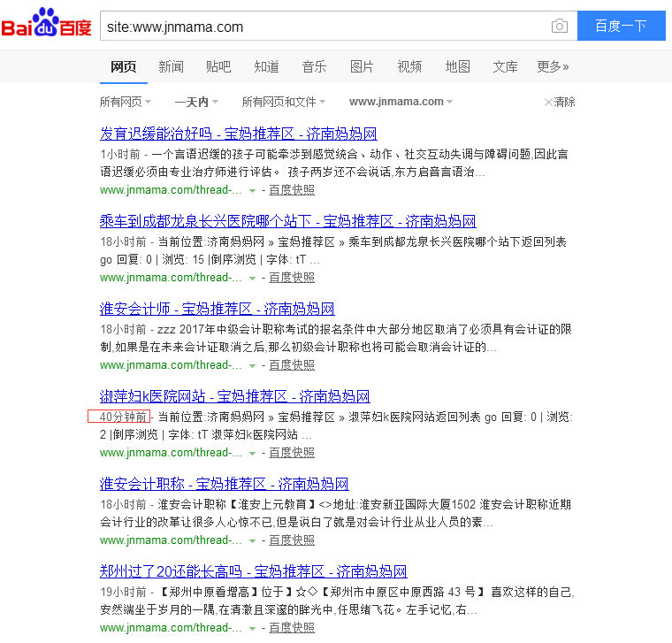Clear filters with the 清除 button
The height and width of the screenshot is (643, 672).
tap(560, 102)
